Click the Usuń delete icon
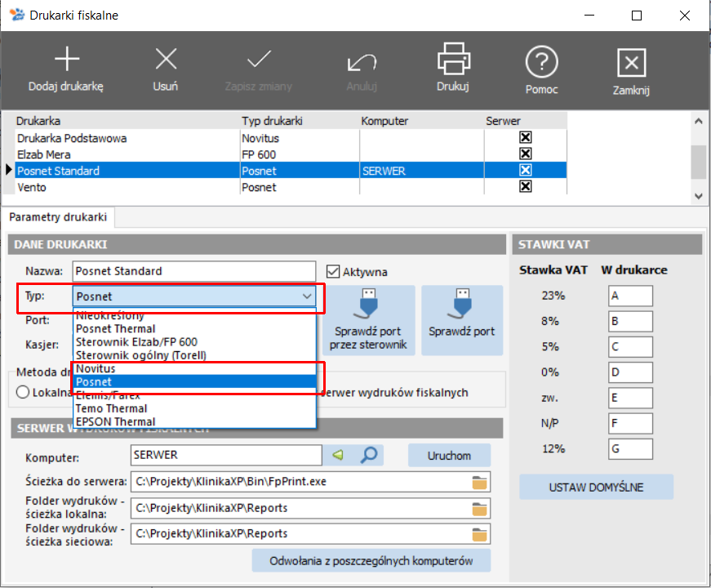The height and width of the screenshot is (588, 711). (x=166, y=59)
